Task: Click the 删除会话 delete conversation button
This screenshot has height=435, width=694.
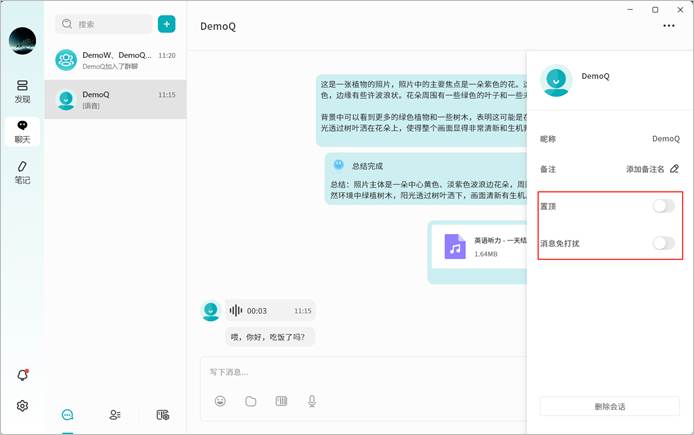Action: coord(609,406)
